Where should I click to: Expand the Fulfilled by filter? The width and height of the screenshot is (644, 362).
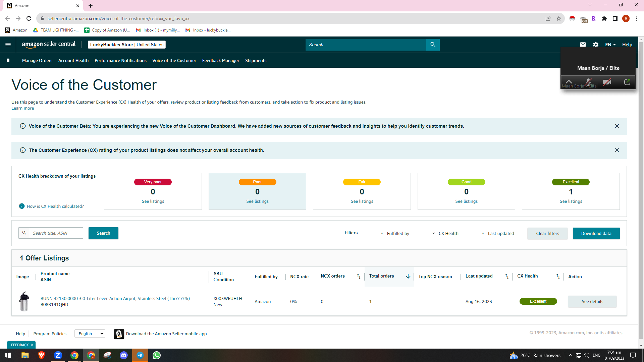tap(395, 233)
